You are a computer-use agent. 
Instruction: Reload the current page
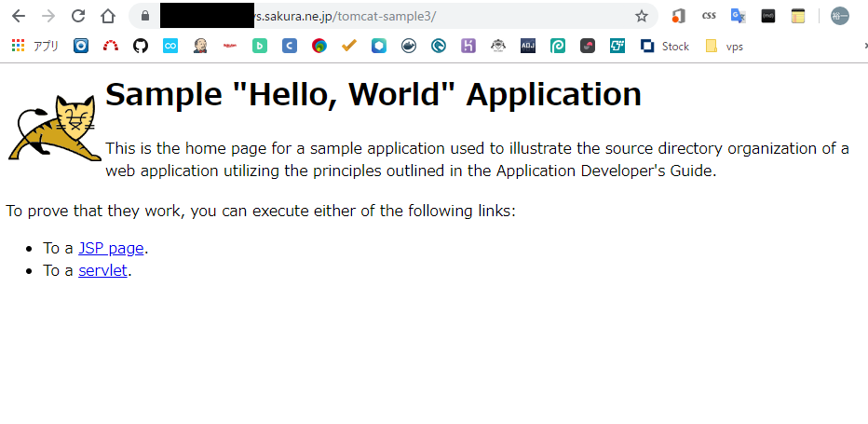click(78, 16)
